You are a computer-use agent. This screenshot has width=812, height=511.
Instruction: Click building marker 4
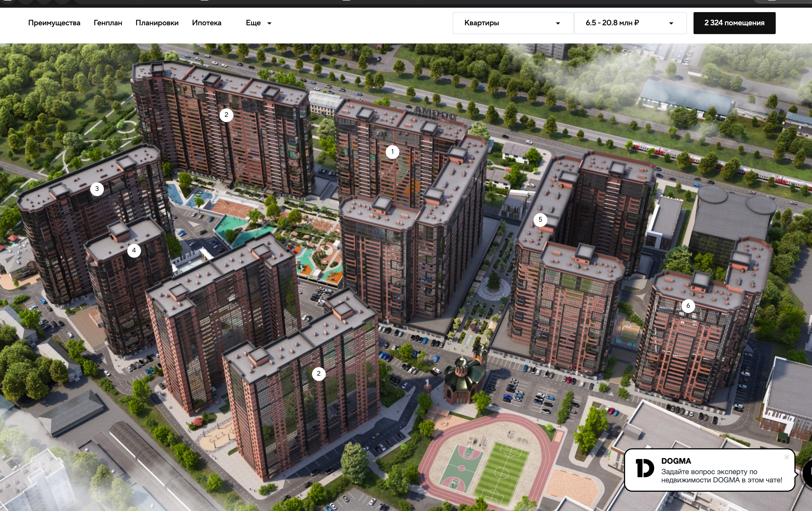pyautogui.click(x=134, y=251)
